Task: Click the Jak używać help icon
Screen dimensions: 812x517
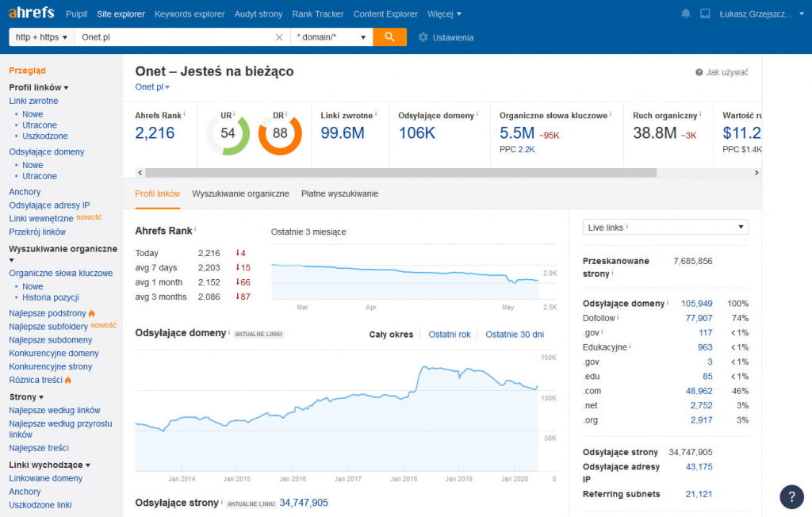Action: point(699,72)
